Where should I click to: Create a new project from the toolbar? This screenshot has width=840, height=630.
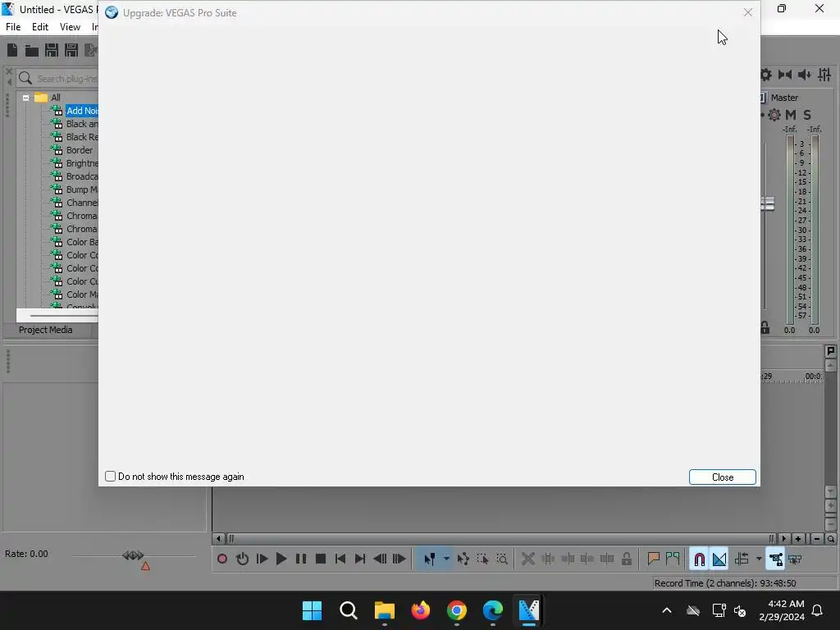tap(12, 50)
